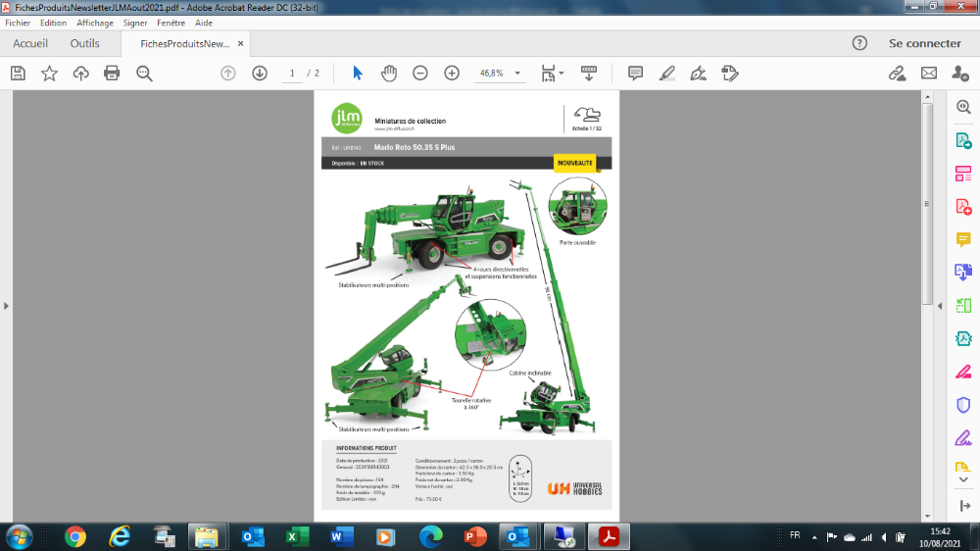Toggle the arrow selection tool
Image resolution: width=980 pixels, height=551 pixels.
pos(358,74)
